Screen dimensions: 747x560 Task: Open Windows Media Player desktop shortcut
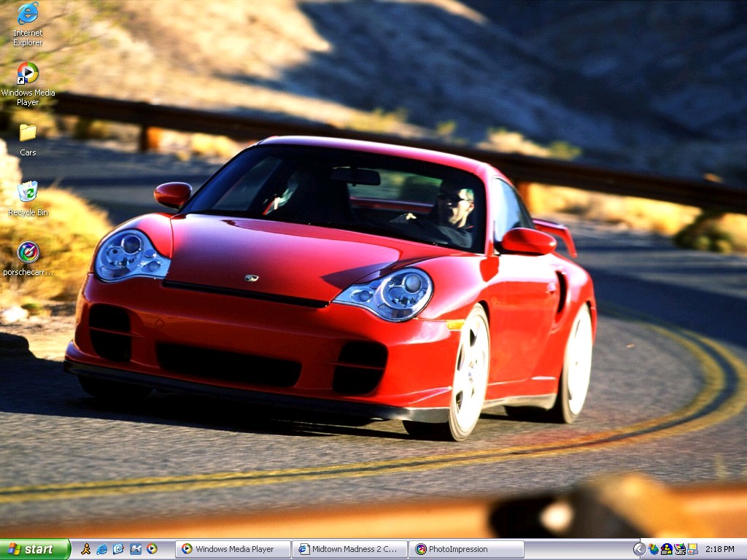click(x=28, y=74)
